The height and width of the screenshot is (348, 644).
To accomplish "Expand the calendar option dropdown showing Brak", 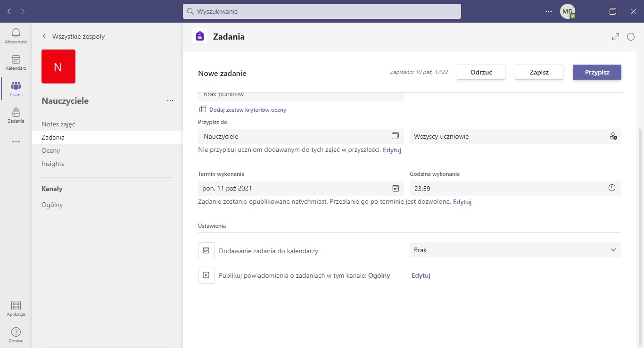I will tap(613, 250).
